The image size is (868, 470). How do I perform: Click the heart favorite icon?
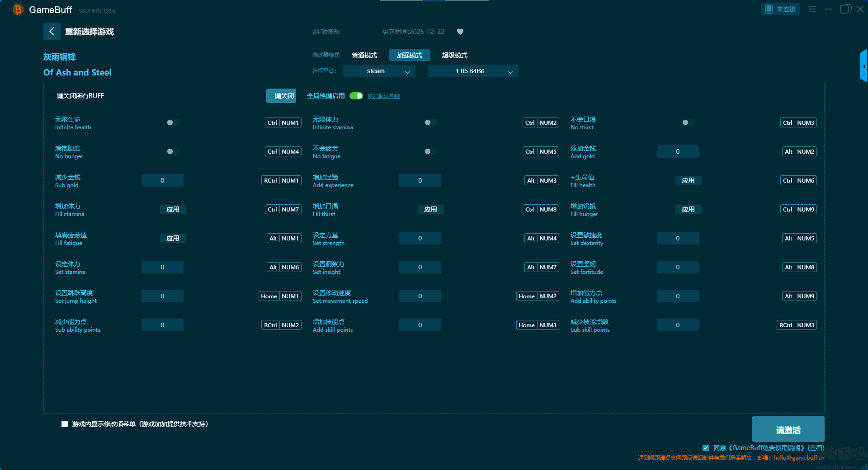coord(460,32)
